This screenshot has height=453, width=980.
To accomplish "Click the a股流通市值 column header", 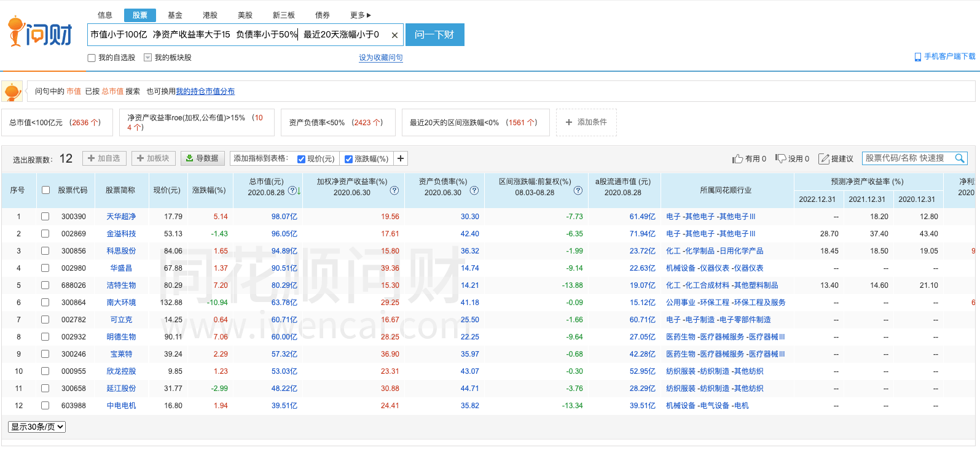I will coord(623,190).
